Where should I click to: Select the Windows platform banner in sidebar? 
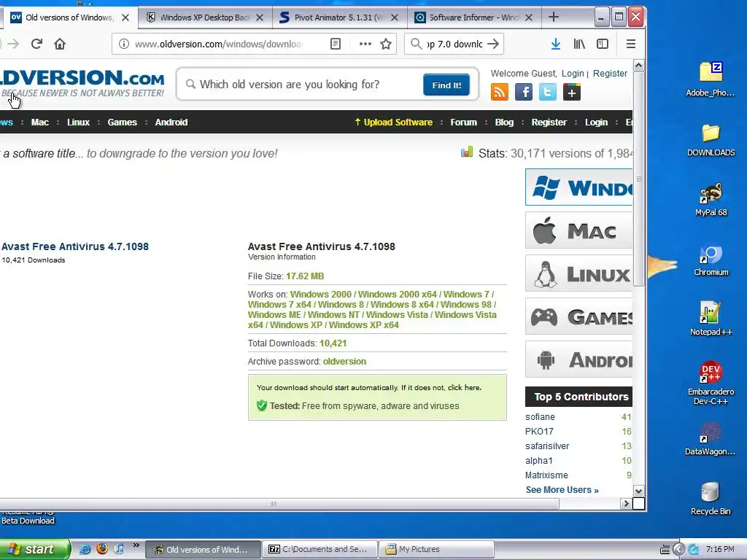[x=578, y=187]
